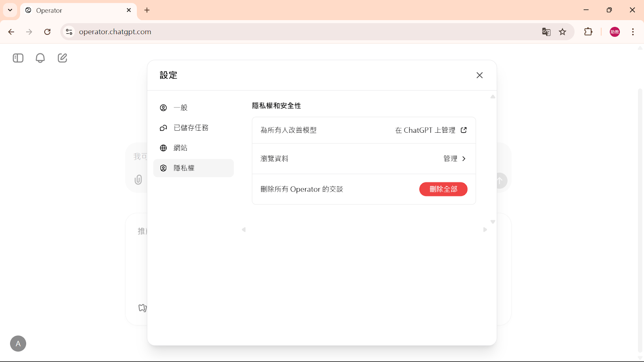Click the dialog scroll up arrow

493,97
